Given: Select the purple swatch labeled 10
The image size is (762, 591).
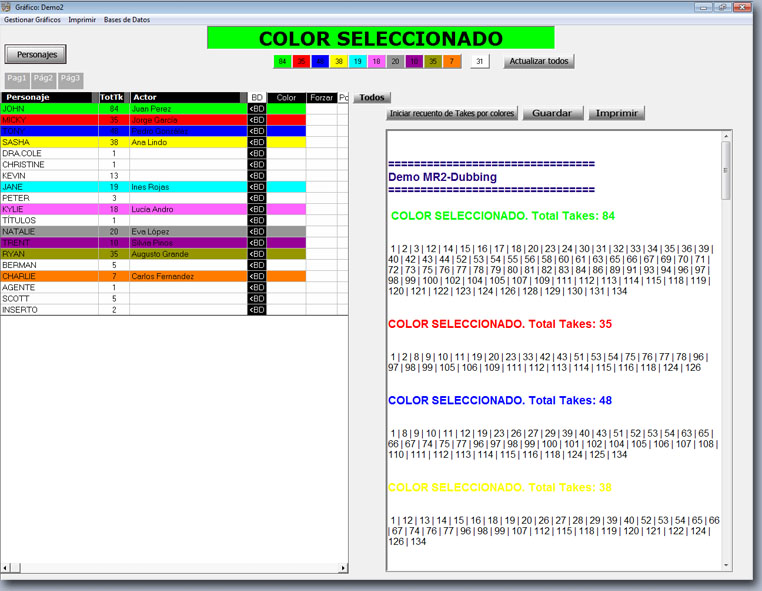Looking at the screenshot, I should tap(414, 61).
